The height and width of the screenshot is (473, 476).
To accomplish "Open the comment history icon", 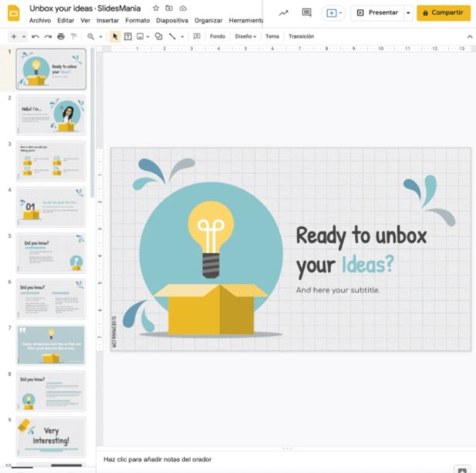I will pos(306,12).
